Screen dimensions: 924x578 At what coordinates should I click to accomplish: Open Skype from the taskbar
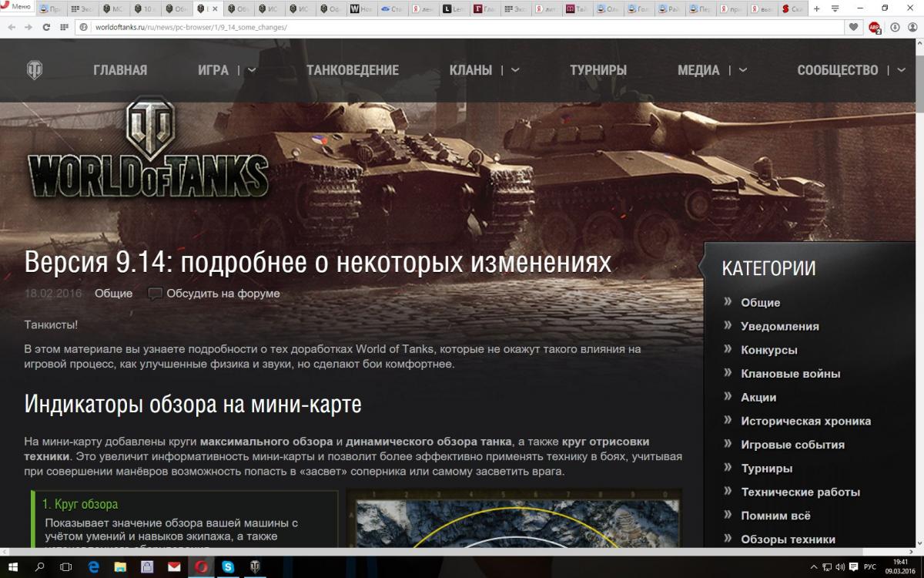coord(228,567)
